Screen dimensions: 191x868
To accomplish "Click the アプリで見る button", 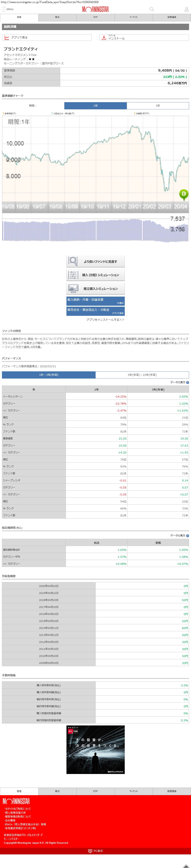I will [47, 37].
